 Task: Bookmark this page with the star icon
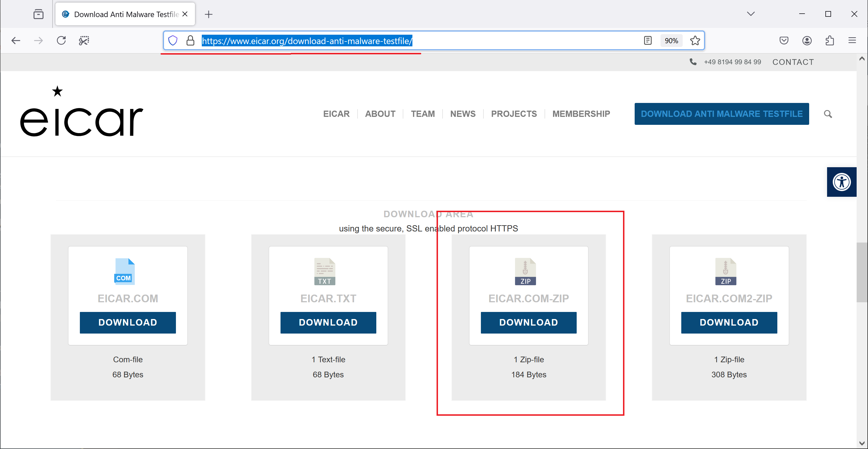[x=695, y=41]
